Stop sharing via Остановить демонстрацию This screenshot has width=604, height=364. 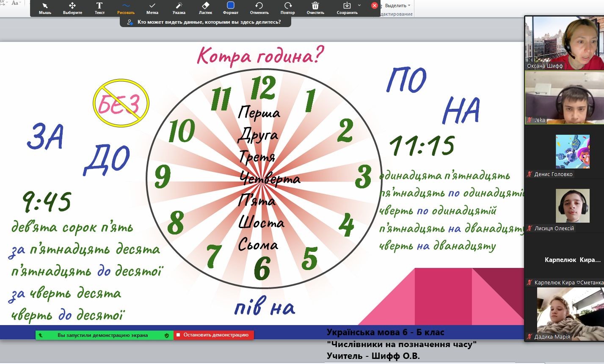pyautogui.click(x=214, y=335)
